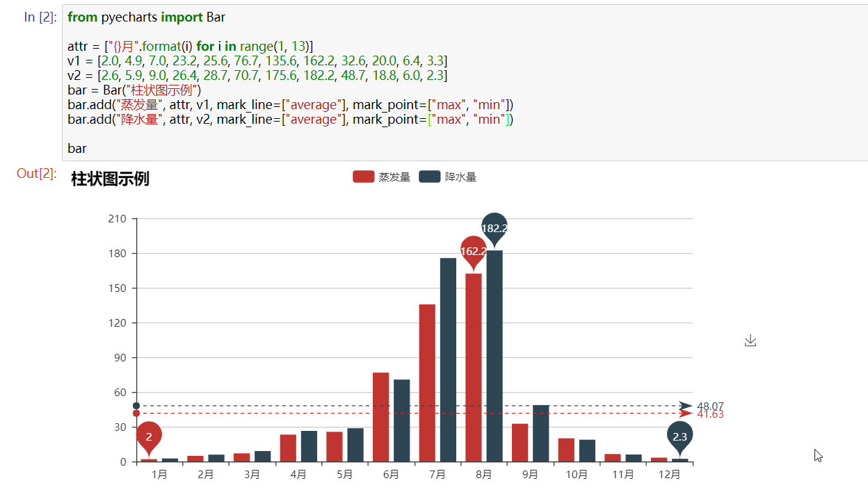
Task: Click the Out[2] output prompt
Action: click(37, 174)
